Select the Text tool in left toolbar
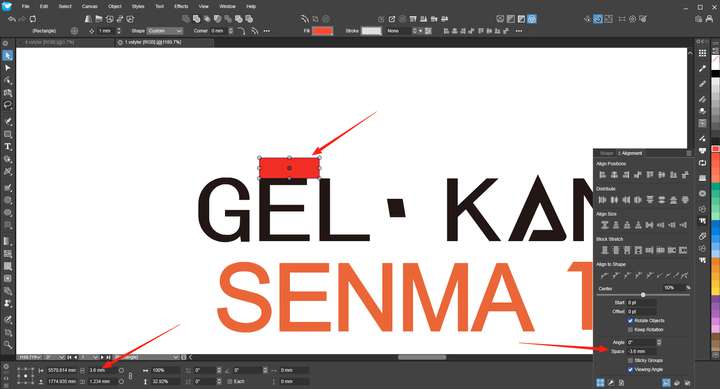 8,147
